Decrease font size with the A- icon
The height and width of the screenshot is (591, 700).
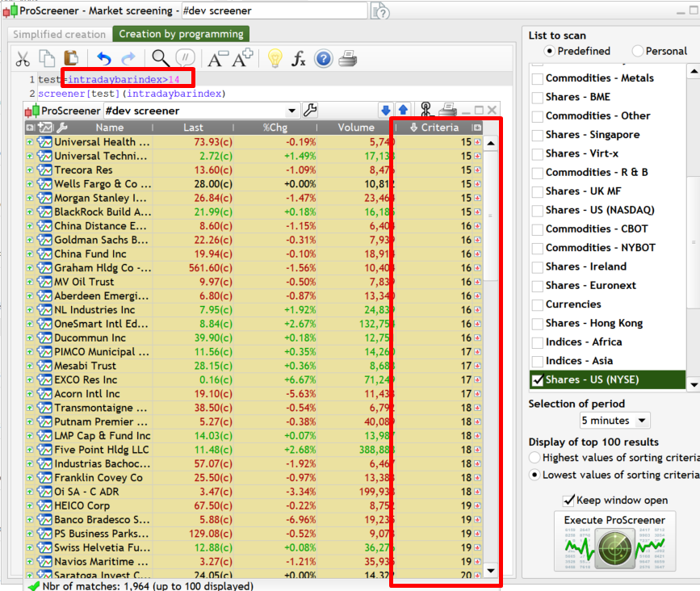[x=218, y=59]
